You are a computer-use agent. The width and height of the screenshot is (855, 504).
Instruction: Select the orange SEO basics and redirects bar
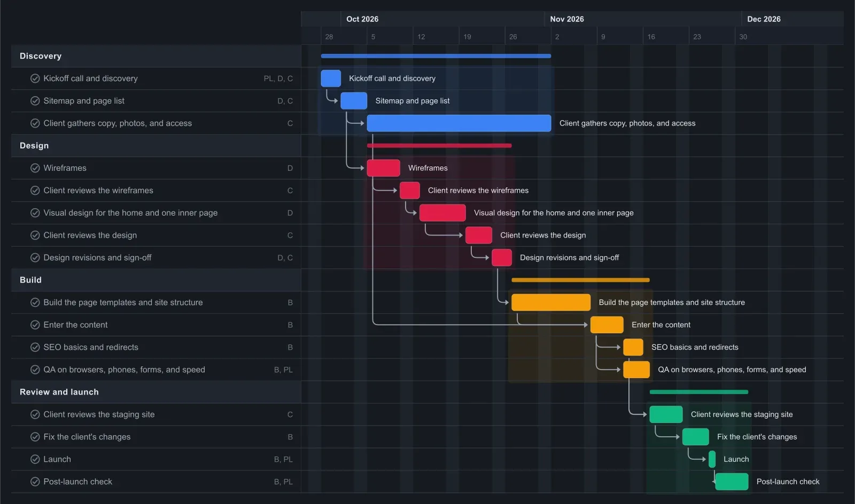(633, 347)
